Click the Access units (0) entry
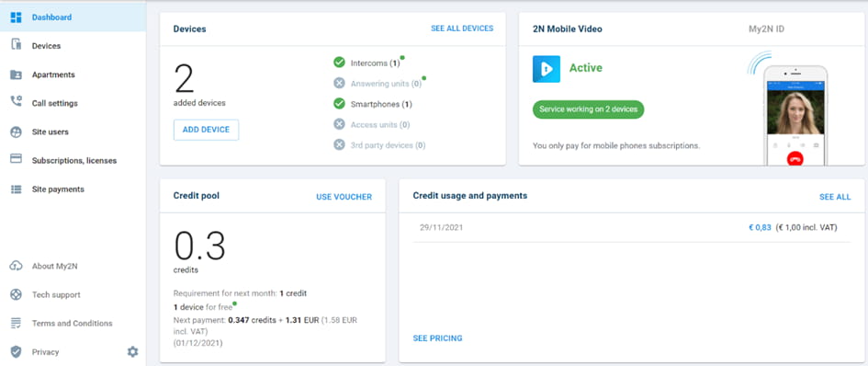The height and width of the screenshot is (366, 868). (x=379, y=125)
